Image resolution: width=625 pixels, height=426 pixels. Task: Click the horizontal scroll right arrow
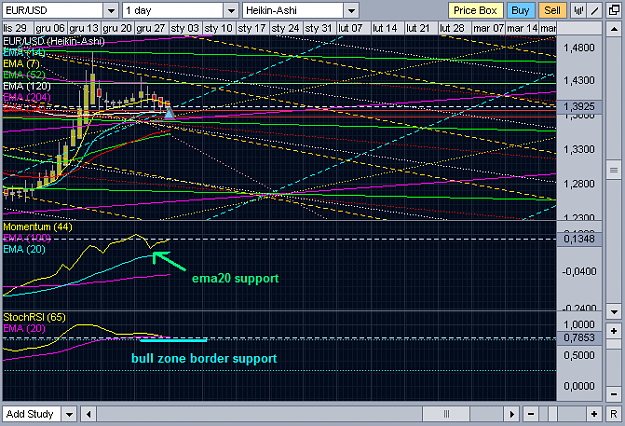(x=512, y=414)
